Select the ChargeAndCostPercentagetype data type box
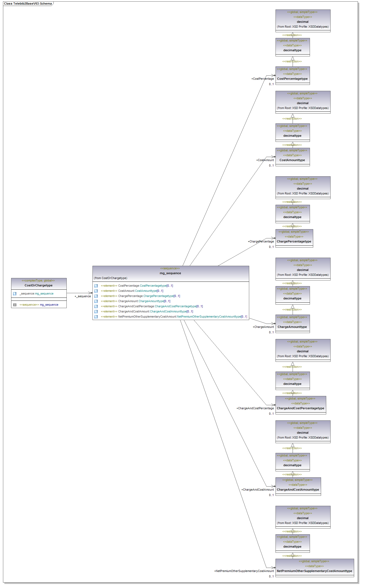The width and height of the screenshot is (365, 588). pyautogui.click(x=300, y=408)
